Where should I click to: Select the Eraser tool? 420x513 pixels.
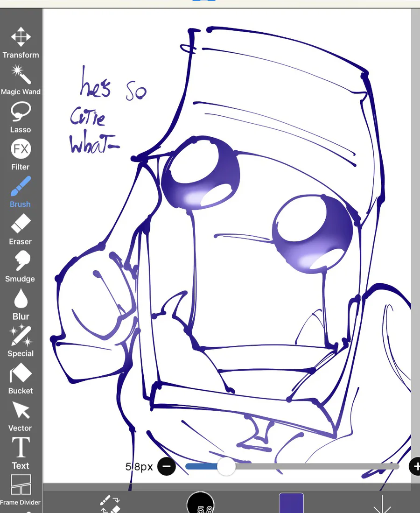pyautogui.click(x=21, y=229)
